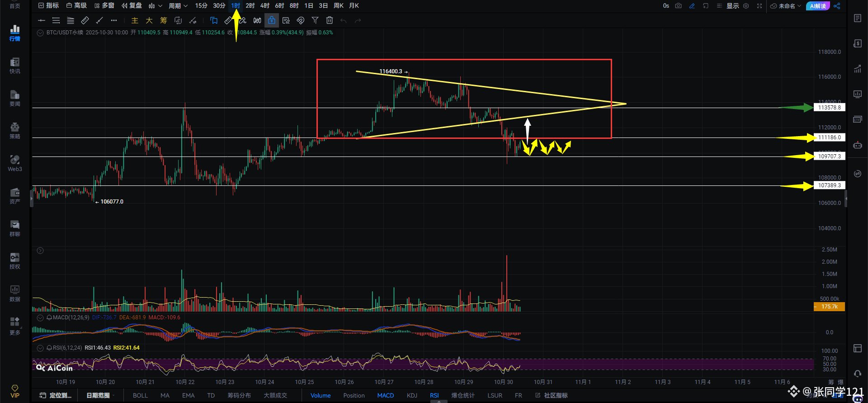Open more drawing tools ellipsis
The height and width of the screenshot is (403, 868).
click(114, 20)
